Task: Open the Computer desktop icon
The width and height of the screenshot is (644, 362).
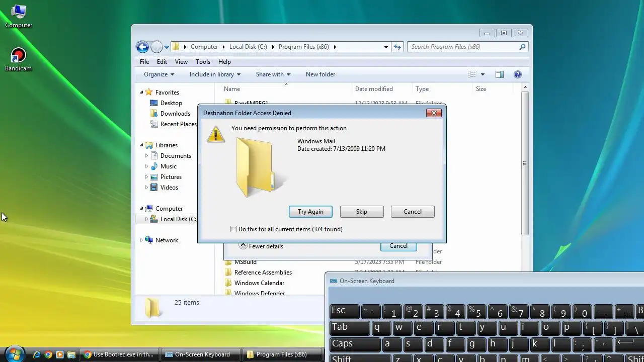Action: tap(19, 17)
